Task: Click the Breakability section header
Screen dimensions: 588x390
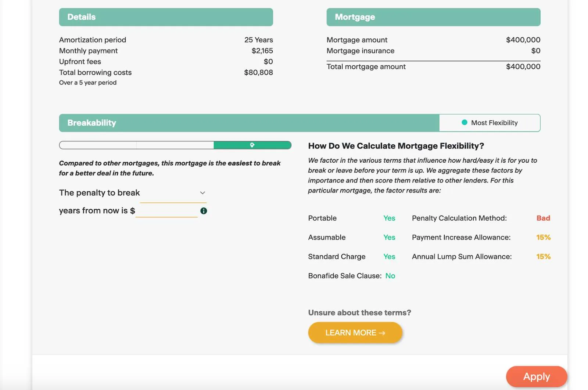Action: 92,123
